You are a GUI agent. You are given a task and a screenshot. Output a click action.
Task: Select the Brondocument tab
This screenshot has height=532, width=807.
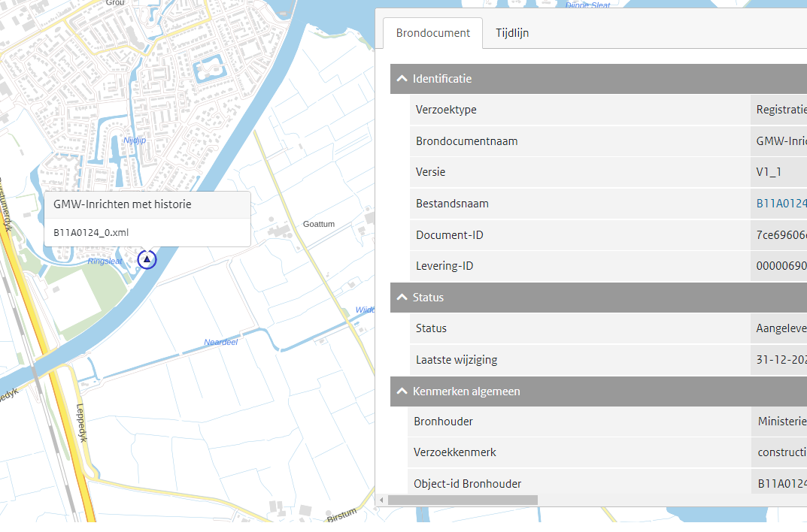click(x=433, y=33)
